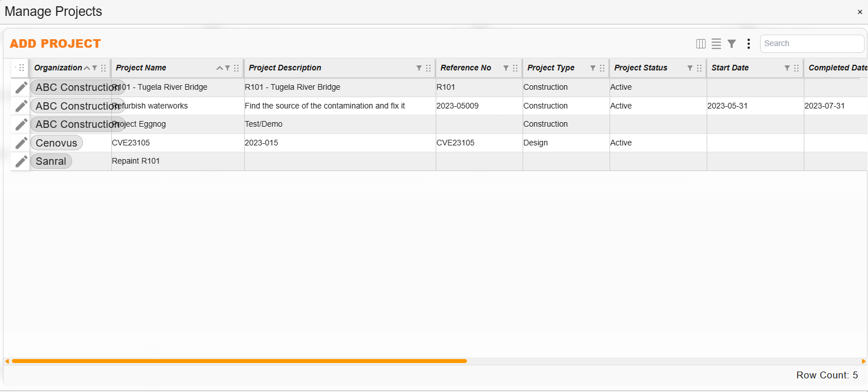The height and width of the screenshot is (392, 868).
Task: Click the row density list icon
Action: (x=716, y=43)
